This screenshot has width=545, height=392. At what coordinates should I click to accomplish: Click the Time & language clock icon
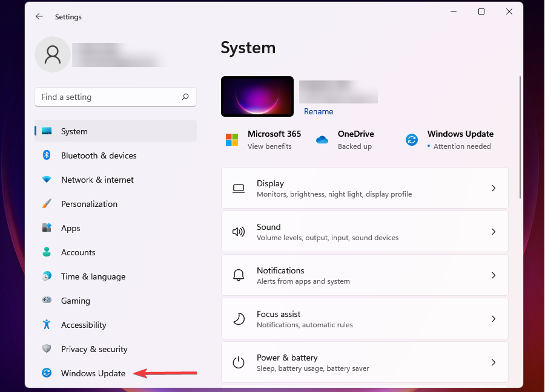pyautogui.click(x=48, y=276)
